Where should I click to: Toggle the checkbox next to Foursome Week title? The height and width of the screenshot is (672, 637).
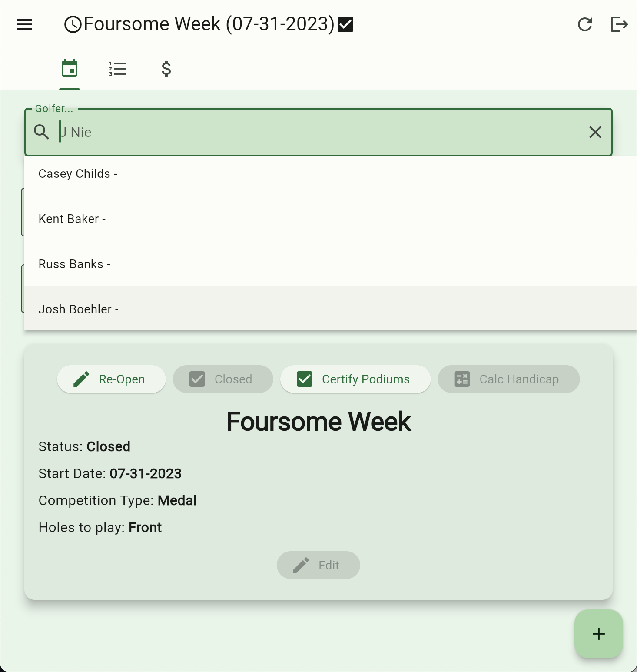click(x=345, y=24)
